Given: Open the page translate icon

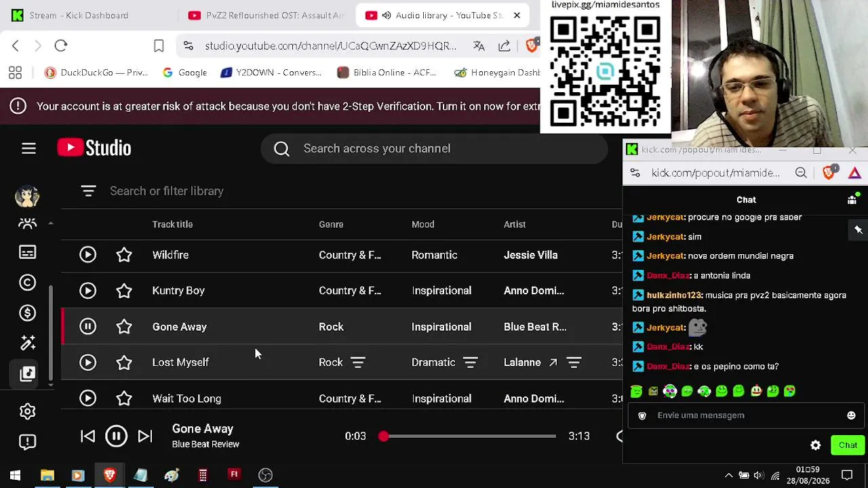Looking at the screenshot, I should coord(479,45).
